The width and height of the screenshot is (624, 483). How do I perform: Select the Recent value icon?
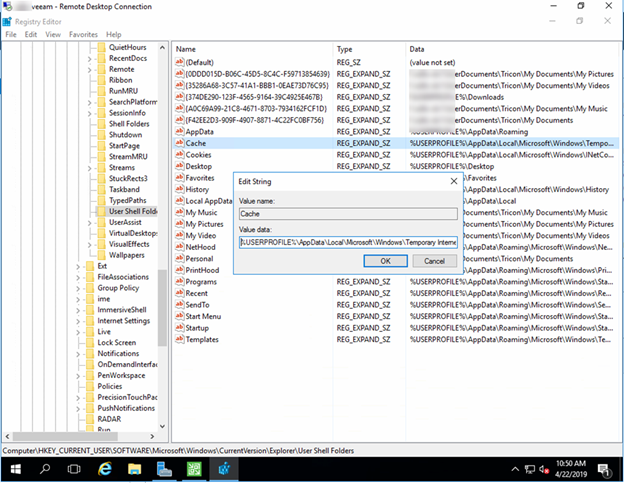(x=179, y=293)
